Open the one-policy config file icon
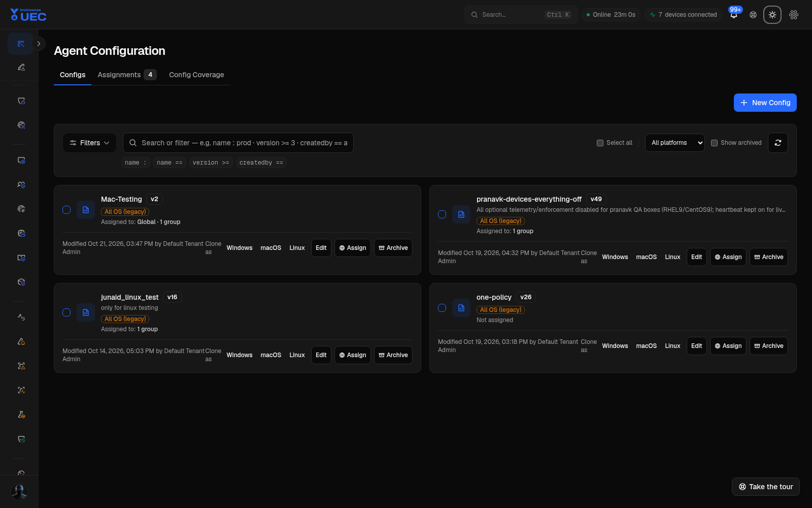This screenshot has height=508, width=812. [461, 308]
